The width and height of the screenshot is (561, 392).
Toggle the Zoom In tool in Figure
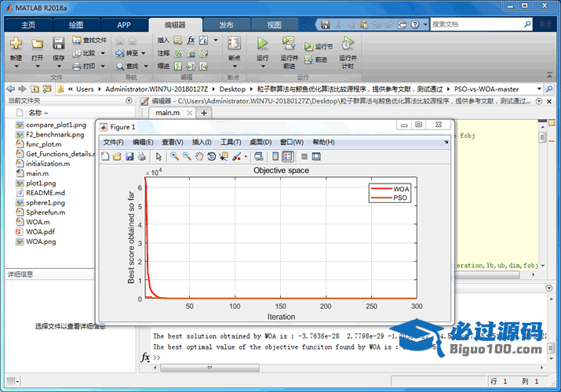tap(175, 157)
